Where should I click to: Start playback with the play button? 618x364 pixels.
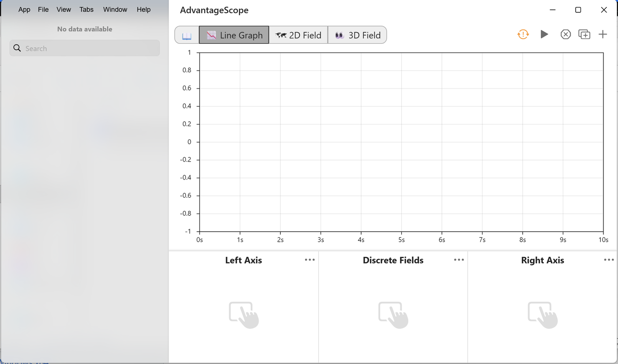(x=544, y=34)
